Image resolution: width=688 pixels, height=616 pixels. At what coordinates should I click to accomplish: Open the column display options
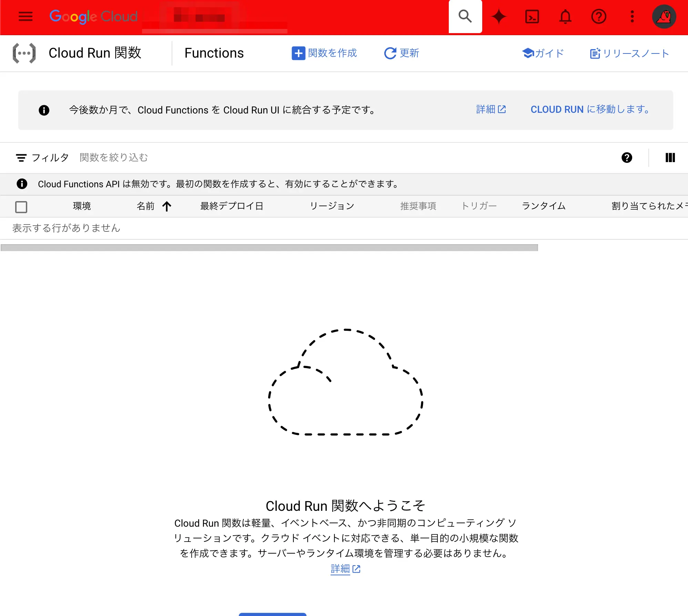[x=670, y=158]
